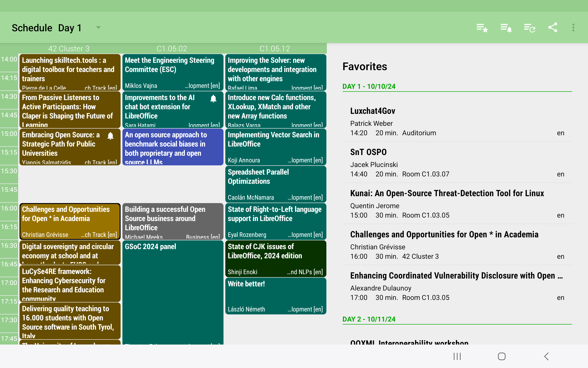Open Delivering quality teaching to 16.000 students

[x=70, y=321]
